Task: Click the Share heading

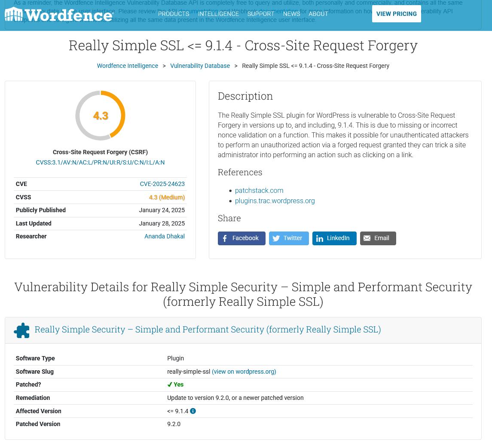Action: click(x=229, y=218)
